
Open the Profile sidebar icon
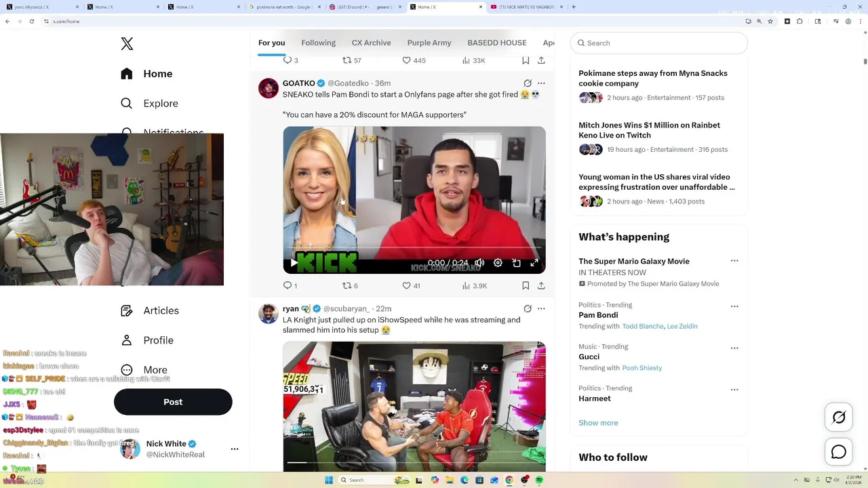pos(127,340)
